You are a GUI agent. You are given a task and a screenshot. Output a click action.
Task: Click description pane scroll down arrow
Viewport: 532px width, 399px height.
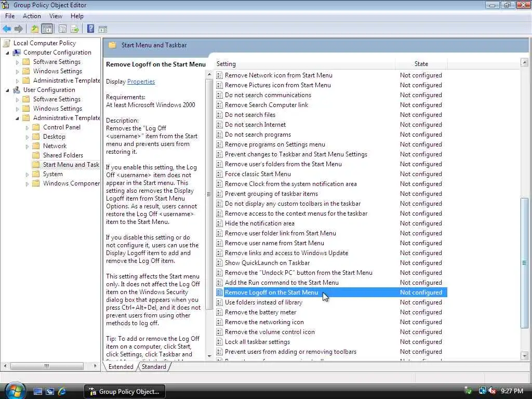coord(209,356)
